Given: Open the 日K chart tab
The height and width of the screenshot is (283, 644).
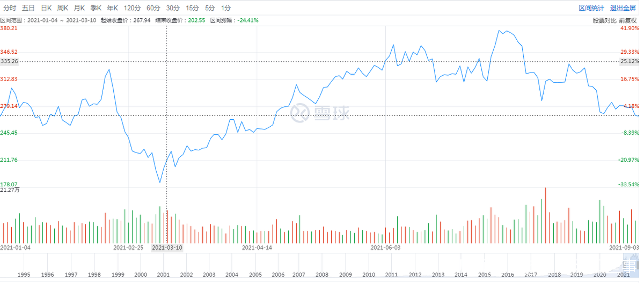Looking at the screenshot, I should [46, 8].
